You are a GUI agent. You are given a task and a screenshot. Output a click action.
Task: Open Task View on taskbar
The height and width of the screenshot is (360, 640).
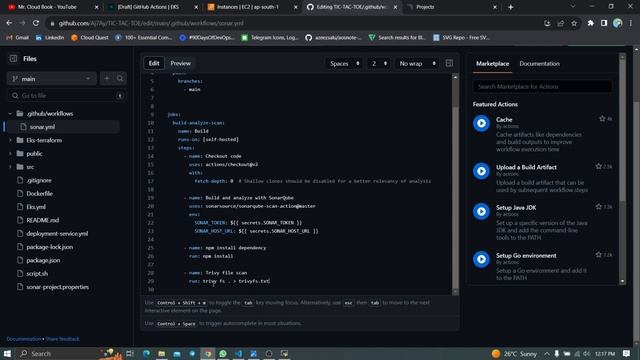click(x=130, y=353)
